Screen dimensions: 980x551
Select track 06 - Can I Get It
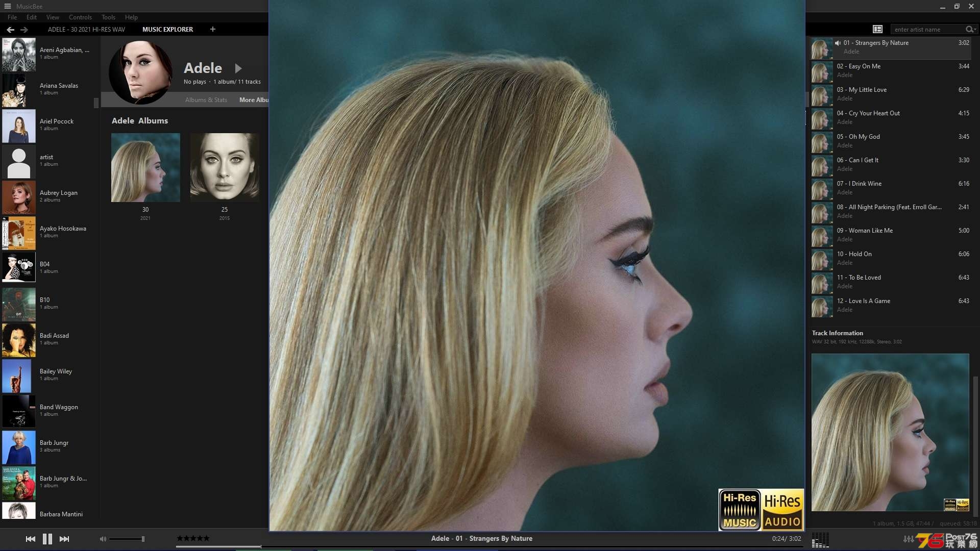click(891, 165)
